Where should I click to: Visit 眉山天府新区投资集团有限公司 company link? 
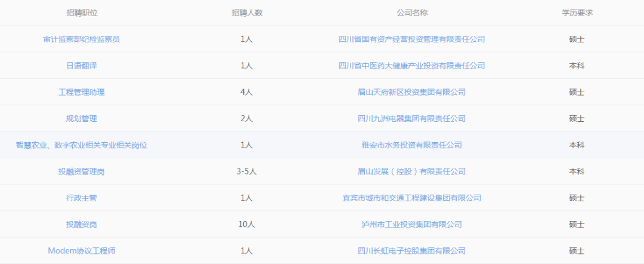point(412,92)
